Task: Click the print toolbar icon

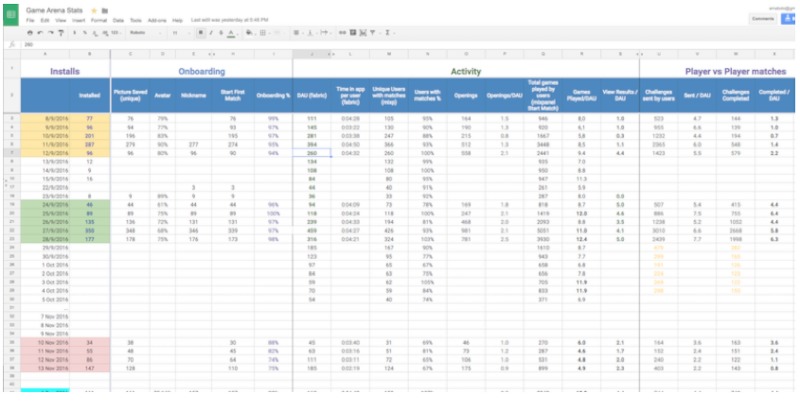Action: click(x=30, y=33)
